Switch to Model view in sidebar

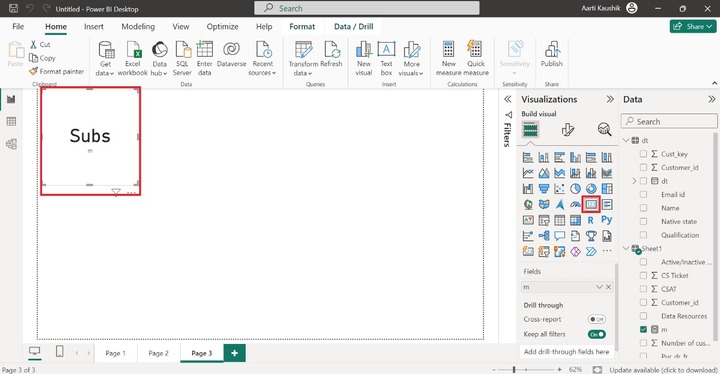(11, 144)
